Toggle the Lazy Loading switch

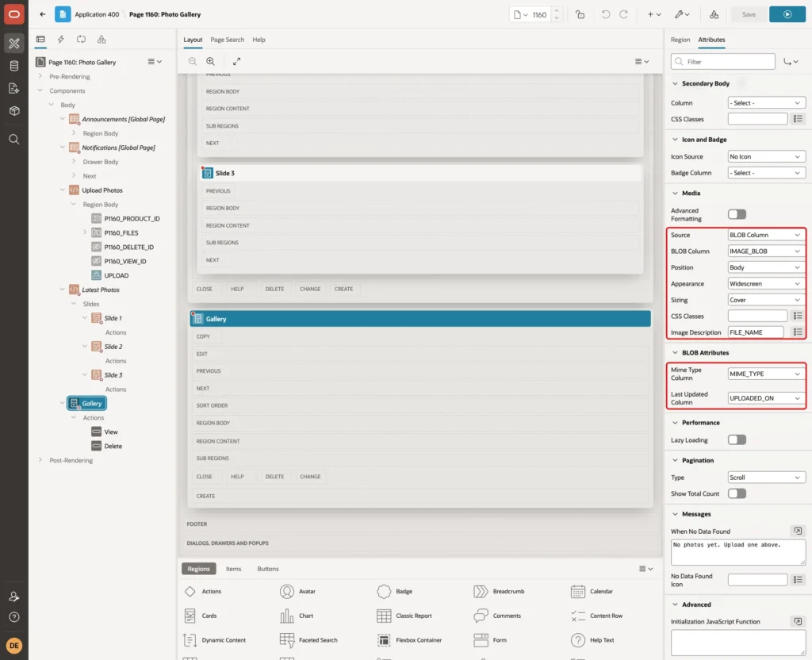[737, 439]
